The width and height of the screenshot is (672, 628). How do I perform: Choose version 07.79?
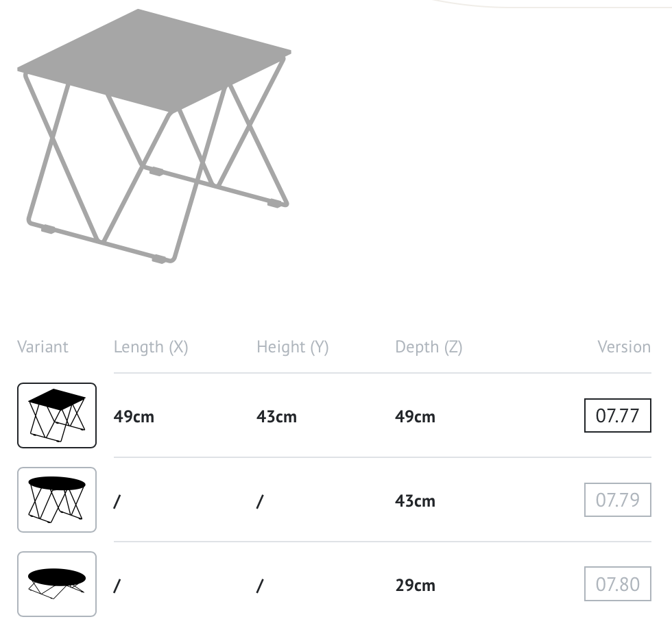click(618, 500)
